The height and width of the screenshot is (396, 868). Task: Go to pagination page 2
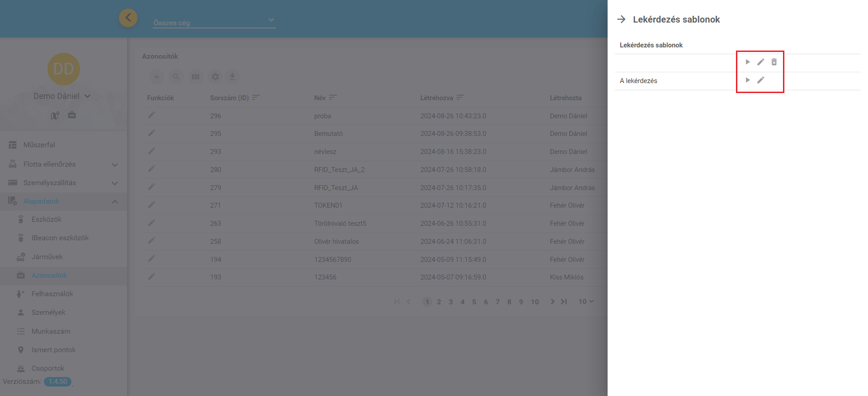tap(439, 302)
